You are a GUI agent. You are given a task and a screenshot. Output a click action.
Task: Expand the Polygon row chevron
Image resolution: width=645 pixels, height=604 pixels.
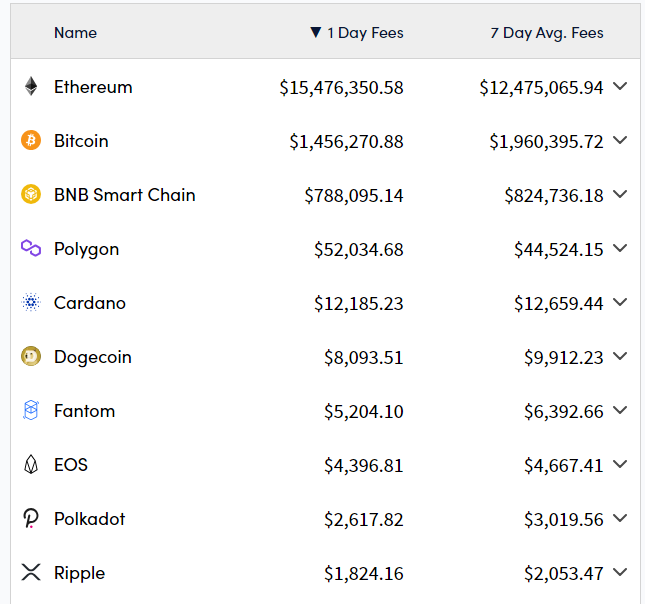(620, 248)
